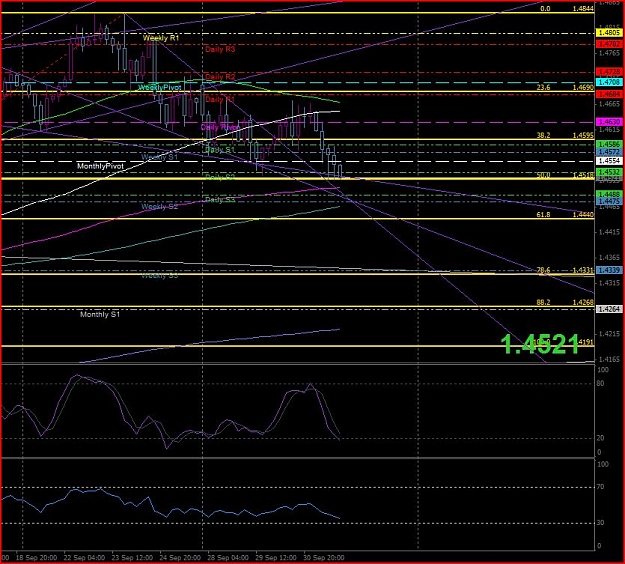This screenshot has height=564, width=625.
Task: Click the Fibonacci 61.8 level value 1.4440
Action: pos(583,214)
